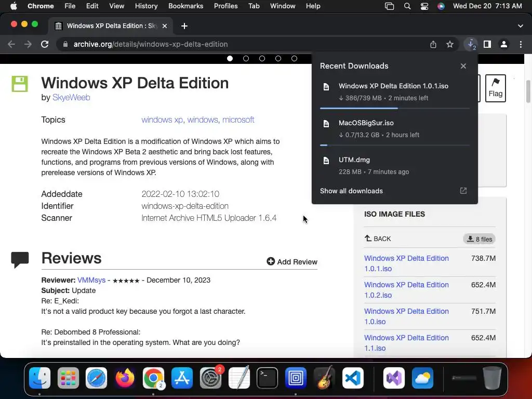Click the Reviews speech bubble icon
The width and height of the screenshot is (532, 399).
pos(20,260)
